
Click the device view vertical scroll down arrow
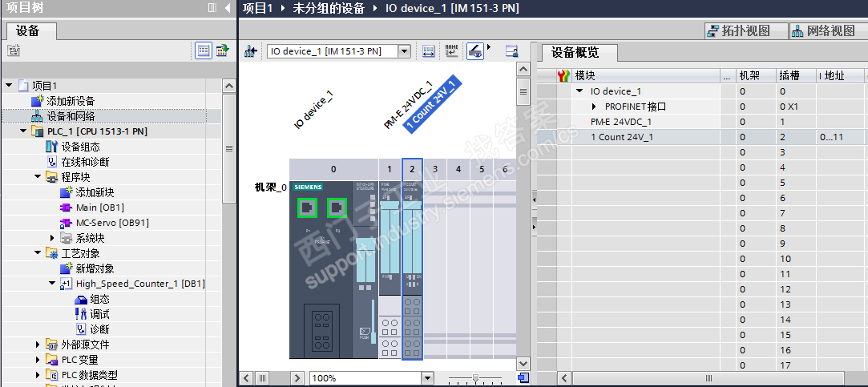523,363
